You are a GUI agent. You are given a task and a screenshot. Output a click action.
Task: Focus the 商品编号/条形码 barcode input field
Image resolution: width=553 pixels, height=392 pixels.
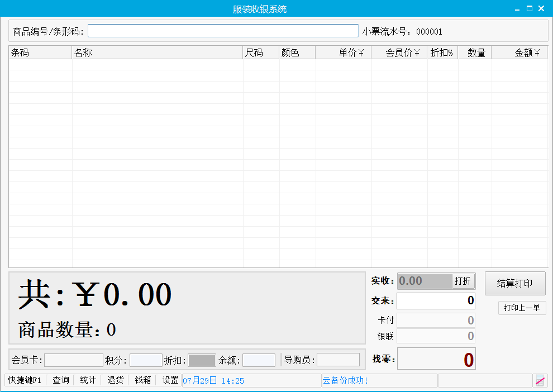[x=223, y=31]
